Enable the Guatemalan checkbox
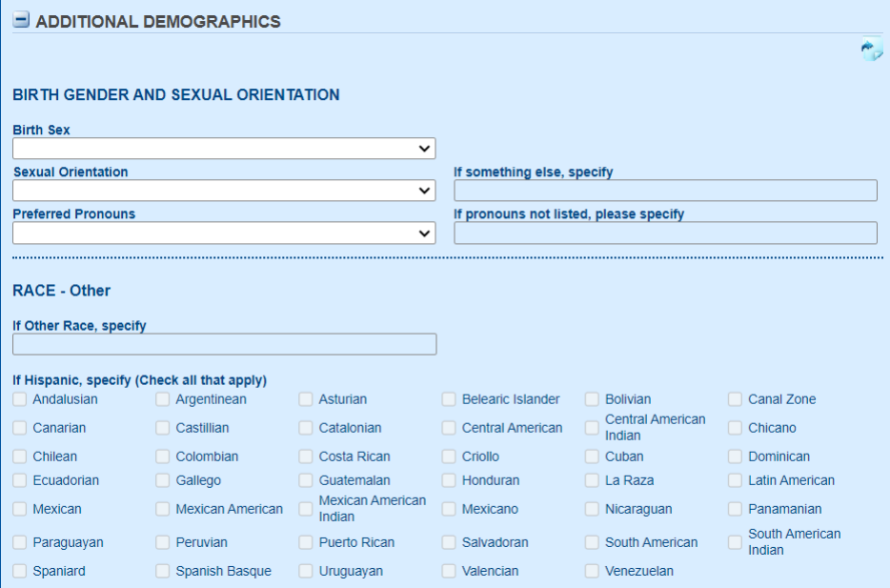Image resolution: width=890 pixels, height=588 pixels. click(x=306, y=480)
